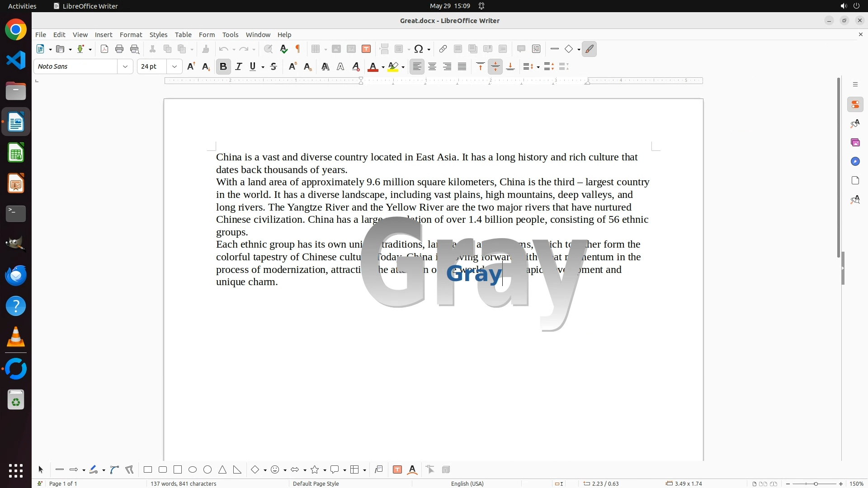Select the Right Triangle drawing tool
Screen dimensions: 868x488
point(237,469)
